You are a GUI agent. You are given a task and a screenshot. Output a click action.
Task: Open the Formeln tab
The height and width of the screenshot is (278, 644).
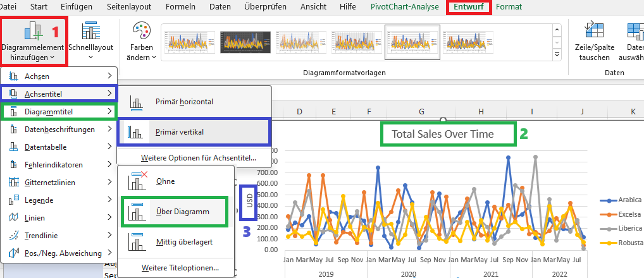[181, 6]
